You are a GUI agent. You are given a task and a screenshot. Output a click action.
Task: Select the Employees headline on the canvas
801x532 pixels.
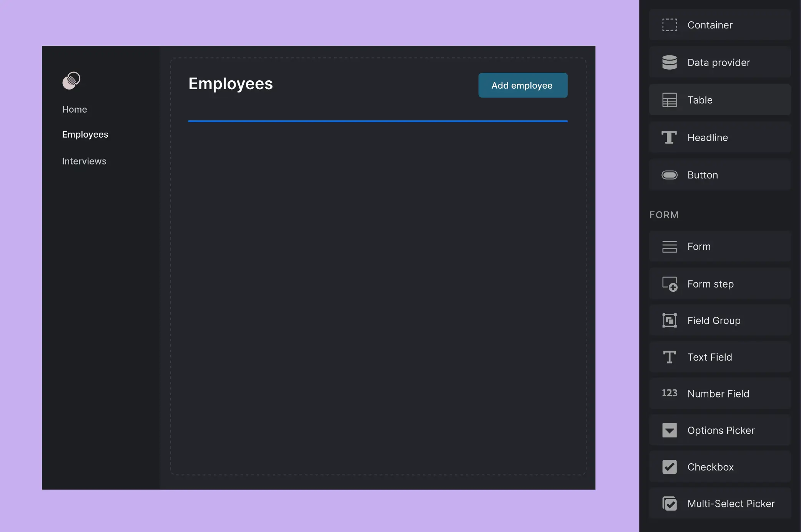click(x=230, y=84)
